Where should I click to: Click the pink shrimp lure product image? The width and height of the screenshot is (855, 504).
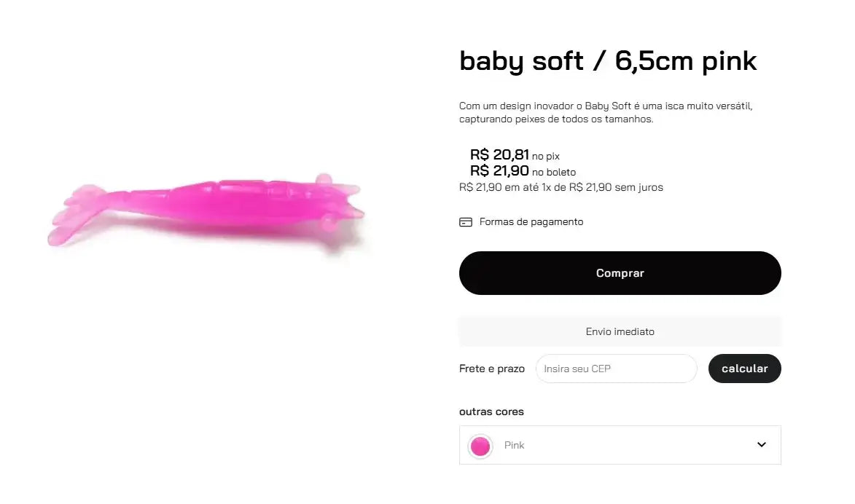(x=206, y=208)
